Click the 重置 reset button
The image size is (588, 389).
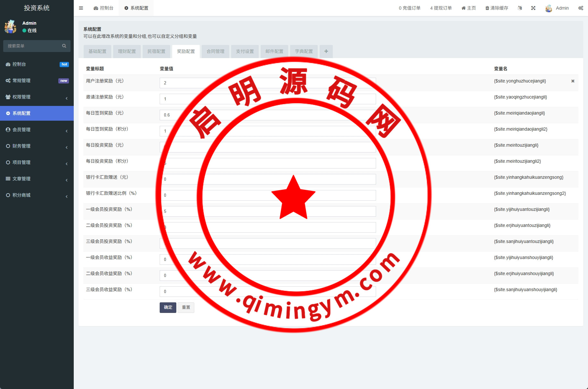pyautogui.click(x=186, y=307)
